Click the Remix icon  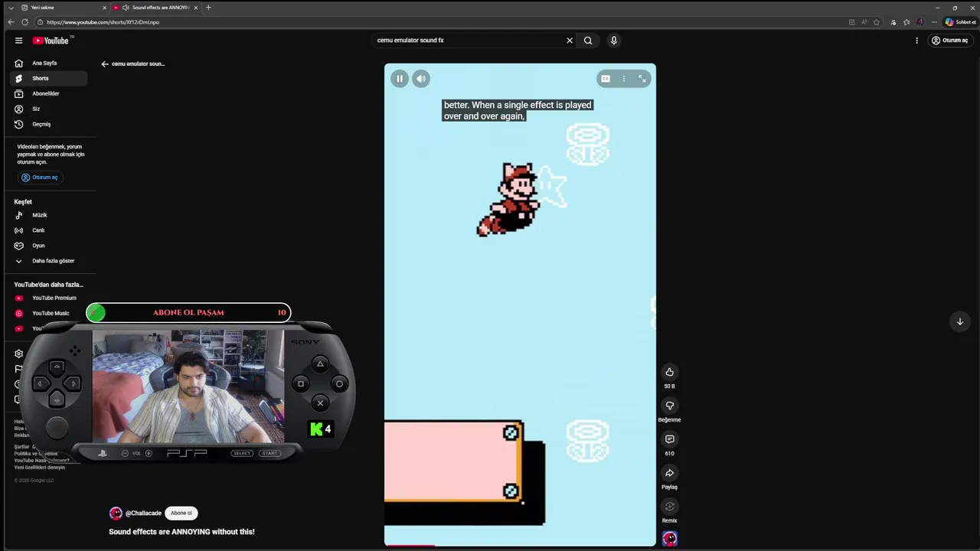click(x=670, y=507)
